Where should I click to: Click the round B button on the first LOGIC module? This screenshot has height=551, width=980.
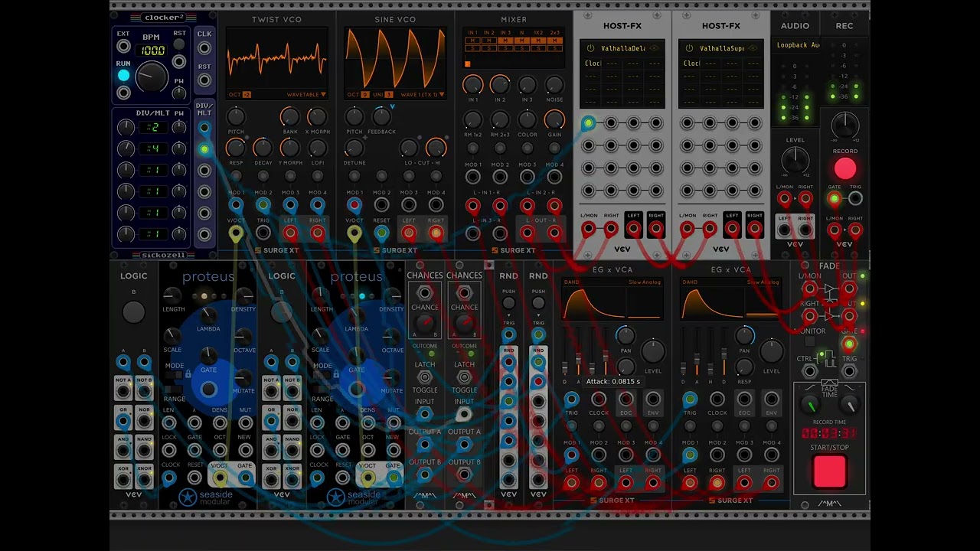click(x=134, y=311)
